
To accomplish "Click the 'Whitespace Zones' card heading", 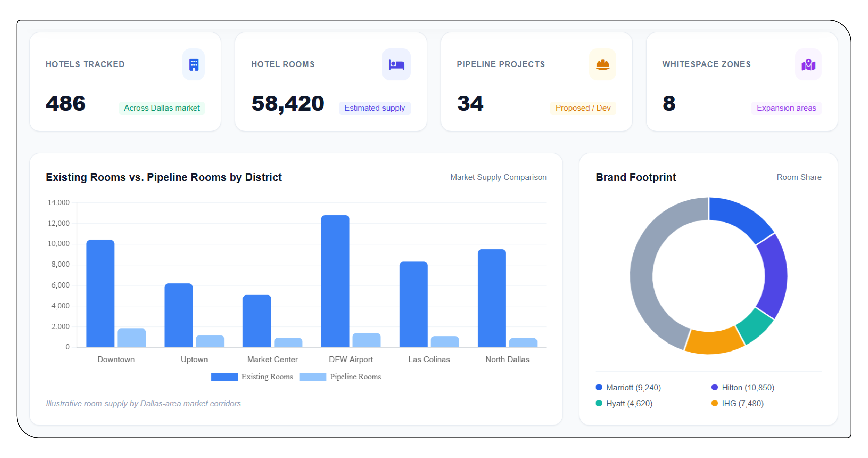I will [706, 64].
